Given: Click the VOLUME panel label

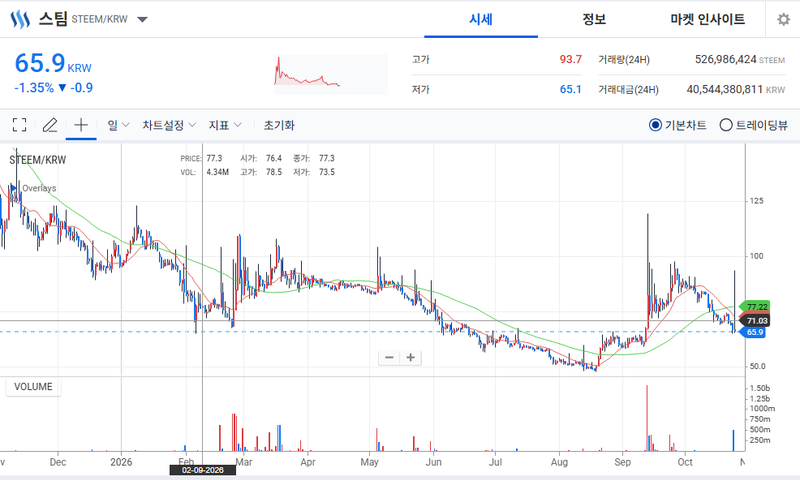Looking at the screenshot, I should point(33,387).
